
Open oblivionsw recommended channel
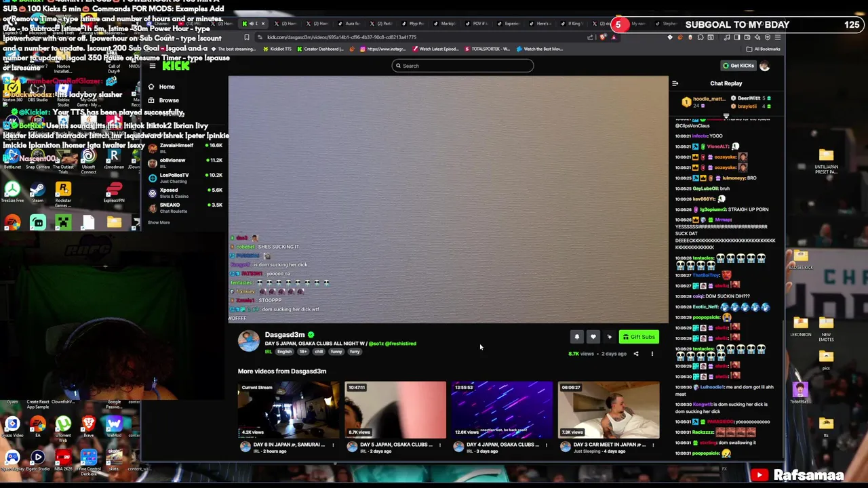click(x=184, y=163)
